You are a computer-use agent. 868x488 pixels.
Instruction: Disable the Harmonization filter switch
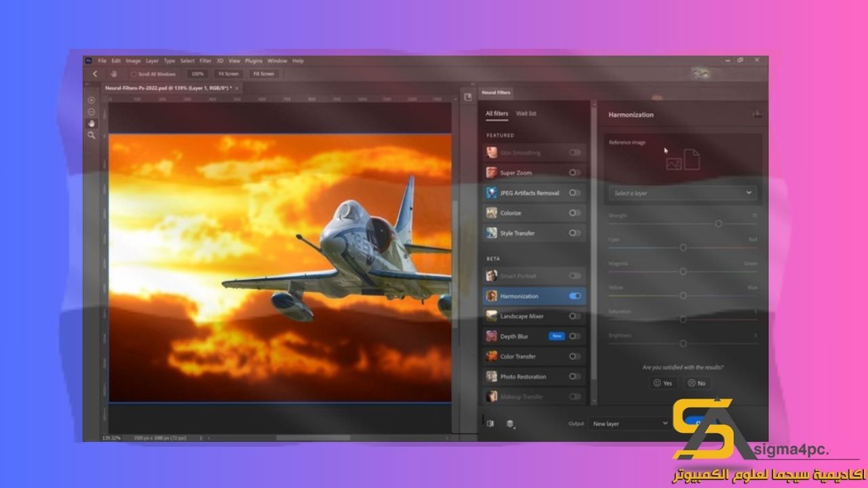[575, 296]
